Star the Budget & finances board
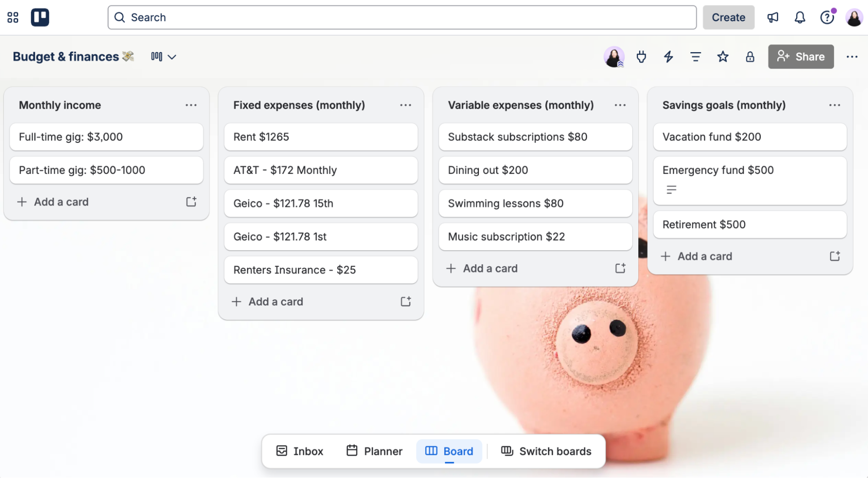868x478 pixels. 723,56
